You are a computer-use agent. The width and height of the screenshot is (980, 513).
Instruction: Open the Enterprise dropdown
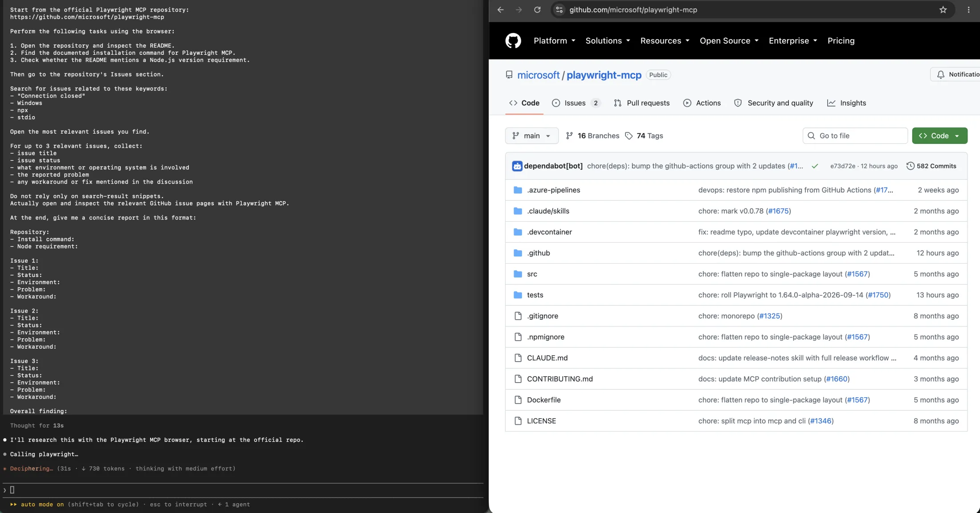(x=793, y=41)
